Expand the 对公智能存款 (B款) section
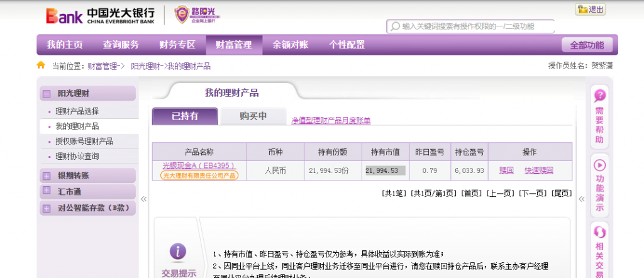 47,208
